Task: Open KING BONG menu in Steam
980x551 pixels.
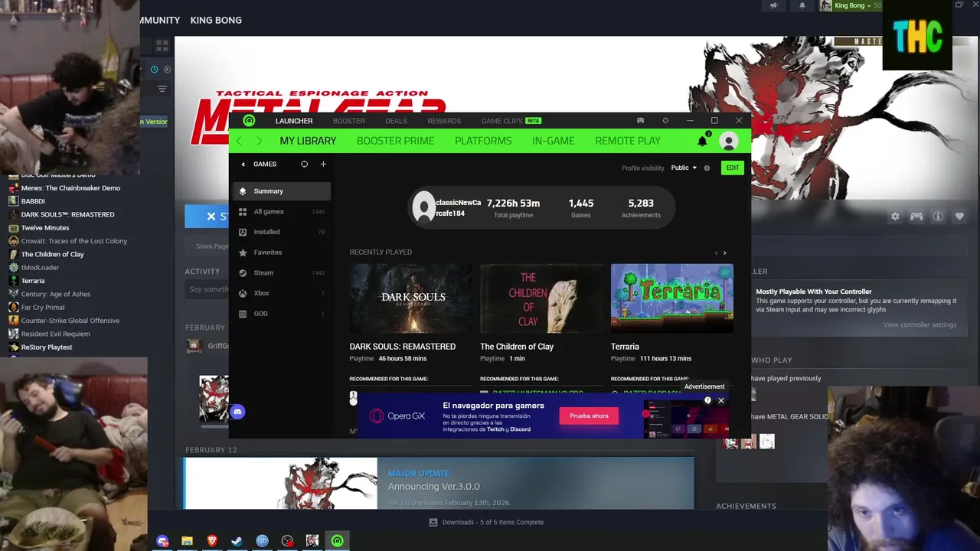Action: (216, 20)
